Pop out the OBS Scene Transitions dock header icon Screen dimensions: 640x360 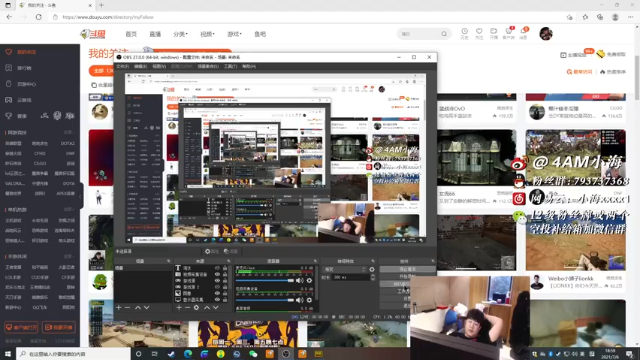coord(373,261)
